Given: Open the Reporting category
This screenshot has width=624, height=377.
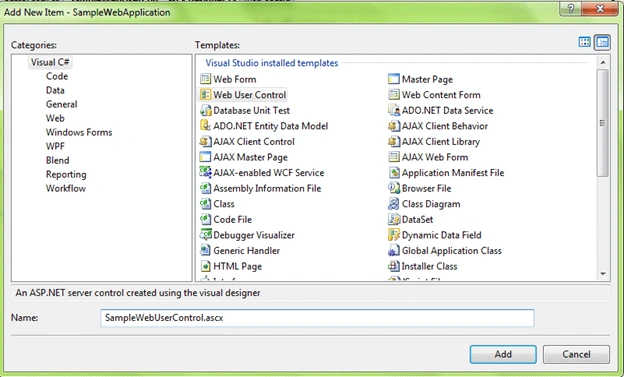Looking at the screenshot, I should click(x=66, y=174).
